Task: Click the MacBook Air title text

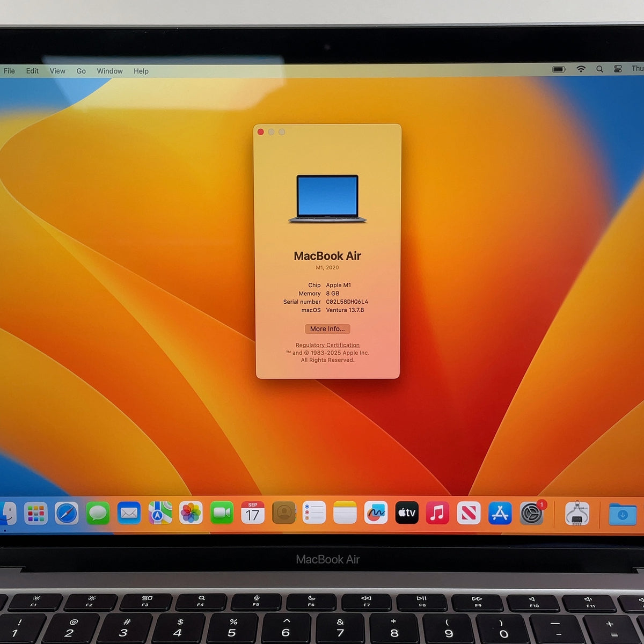Action: coord(327,256)
